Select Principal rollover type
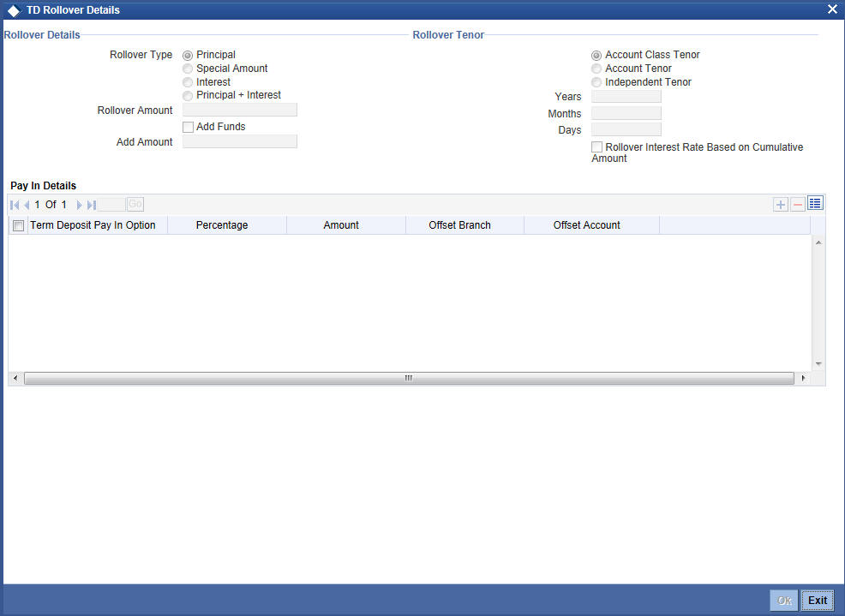845x616 pixels. 188,56
